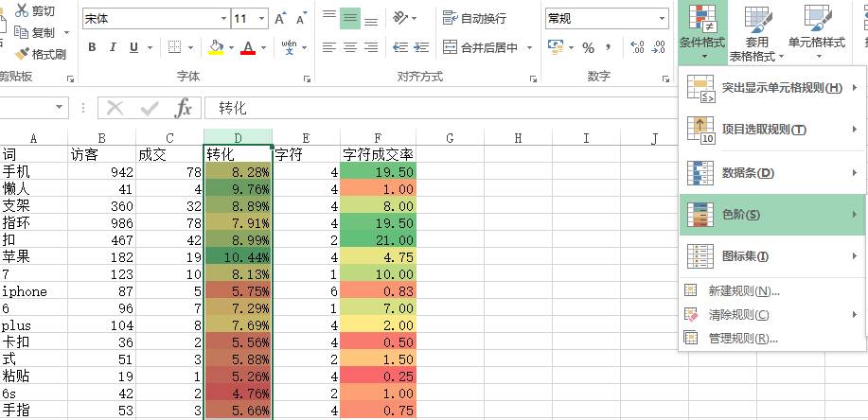Select the Format Painter (格式刷) brush
The image size is (868, 420).
21,54
